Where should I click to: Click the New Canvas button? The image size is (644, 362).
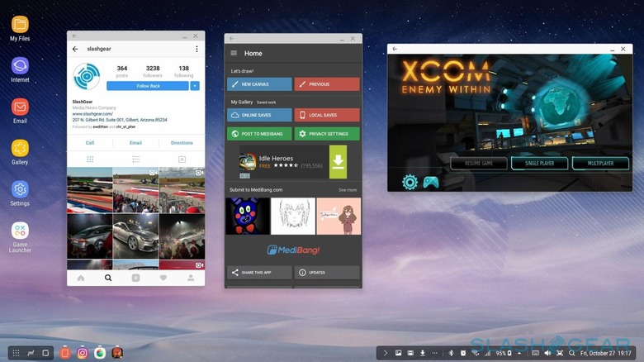(x=259, y=84)
